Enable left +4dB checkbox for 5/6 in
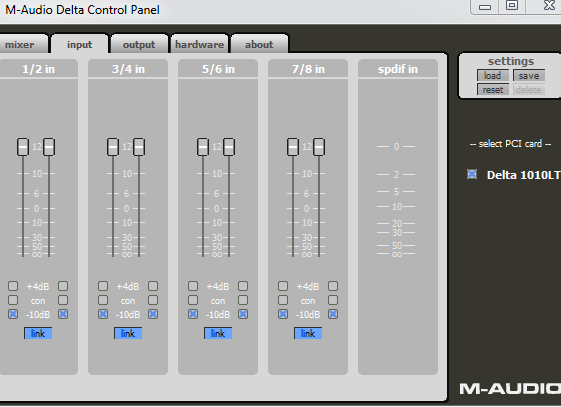Image resolution: width=561 pixels, height=407 pixels. point(193,286)
